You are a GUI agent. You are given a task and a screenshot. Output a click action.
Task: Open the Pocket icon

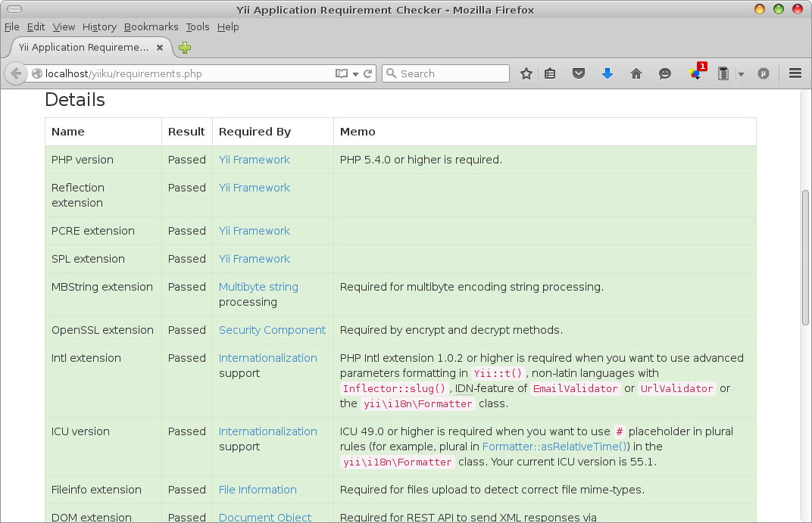579,73
